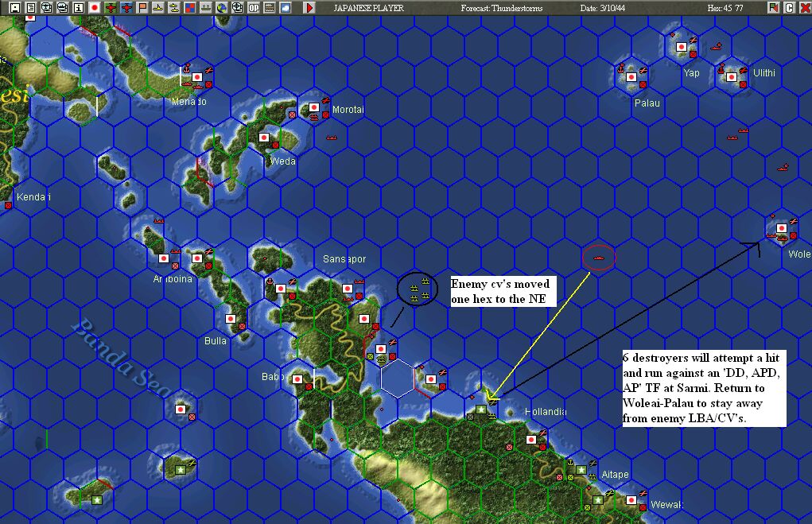Click the 'Hollandia' map label
Viewport: 812px width, 524px height.
[546, 412]
